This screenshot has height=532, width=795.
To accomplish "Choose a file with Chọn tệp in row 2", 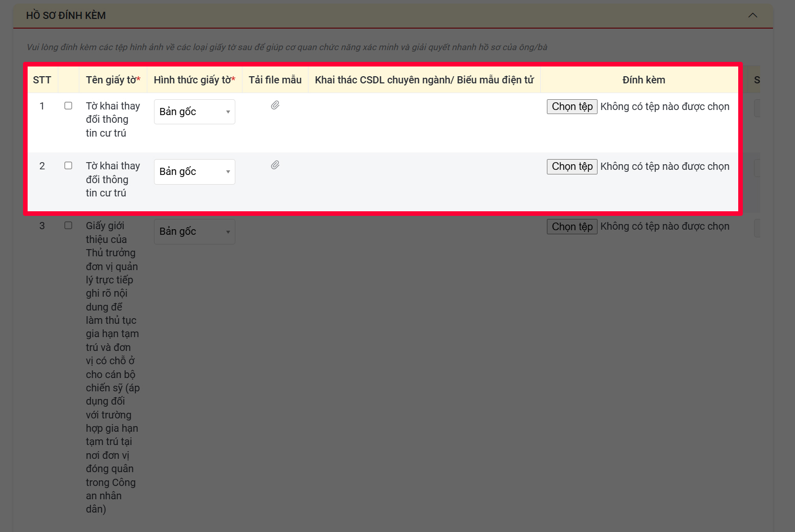I will 572,167.
